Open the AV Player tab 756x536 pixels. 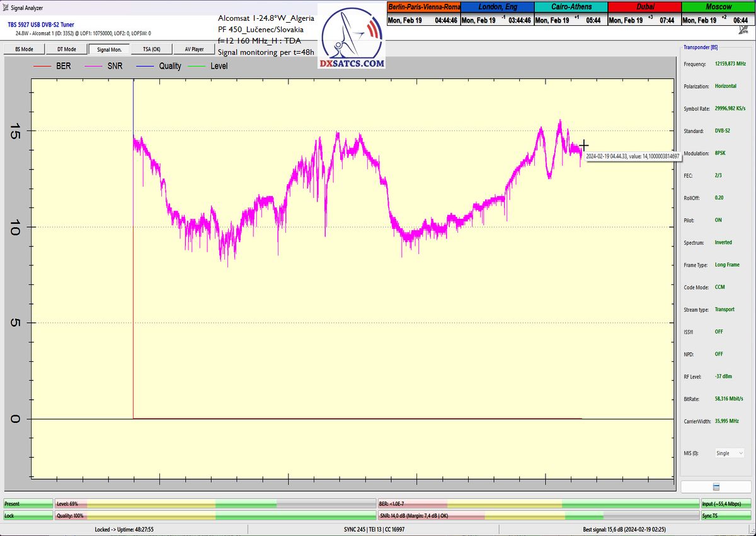click(x=194, y=49)
